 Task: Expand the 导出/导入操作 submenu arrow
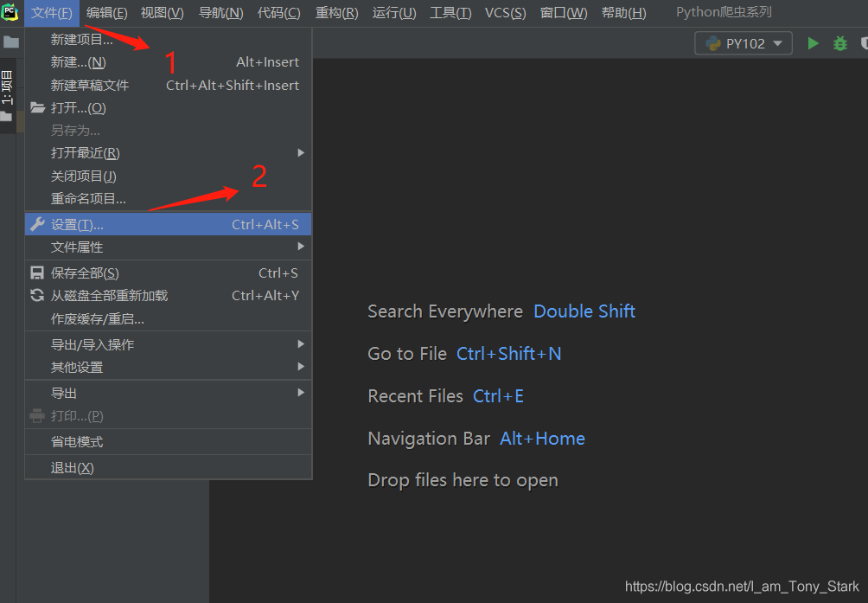(301, 343)
